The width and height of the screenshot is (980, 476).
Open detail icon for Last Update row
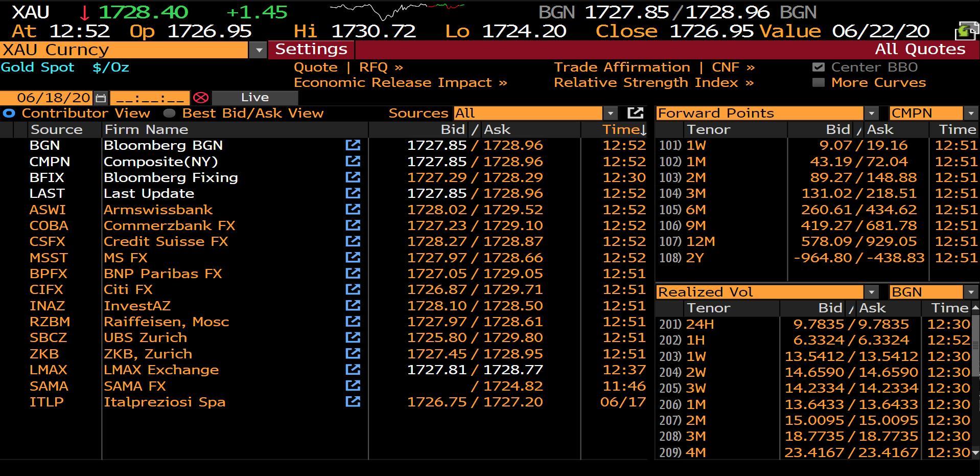[x=353, y=193]
